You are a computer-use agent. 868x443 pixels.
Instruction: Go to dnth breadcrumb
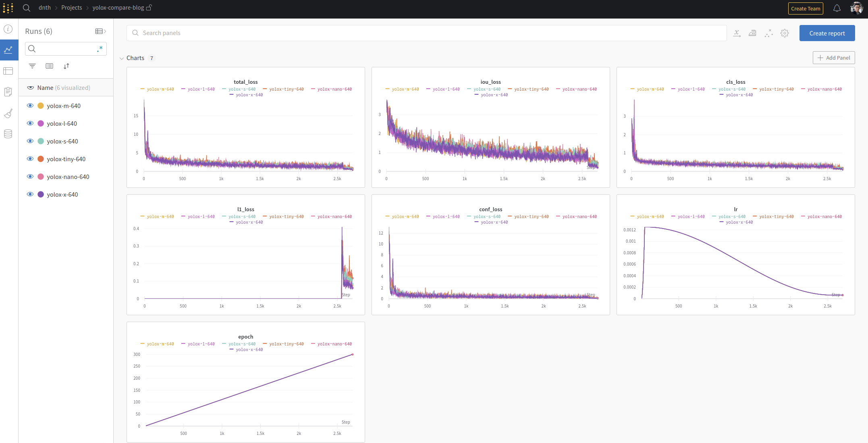click(x=45, y=8)
